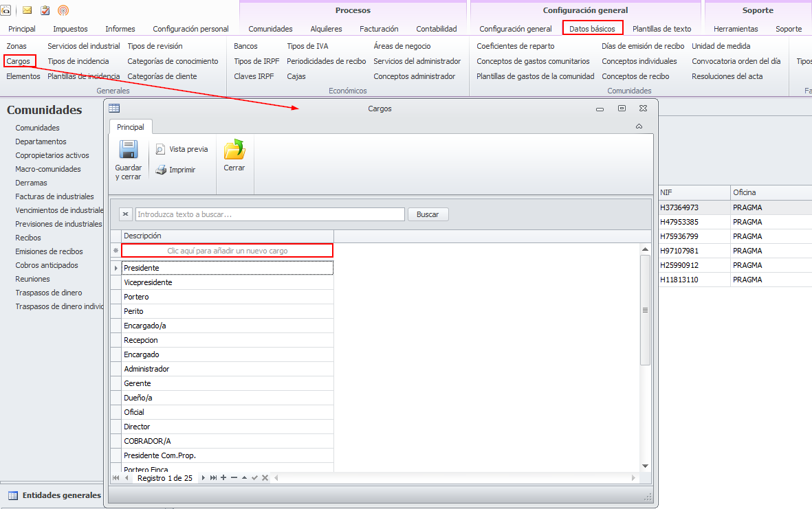This screenshot has height=509, width=812.
Task: Click the search text input field
Action: tap(270, 214)
